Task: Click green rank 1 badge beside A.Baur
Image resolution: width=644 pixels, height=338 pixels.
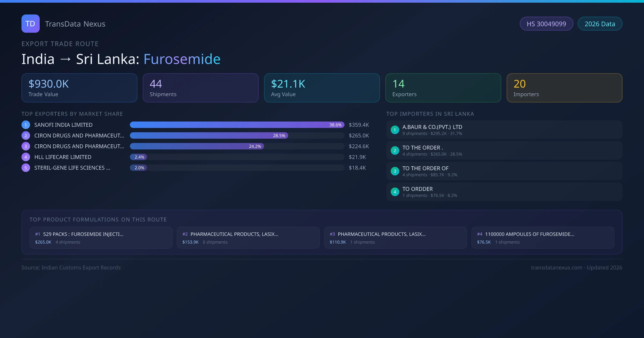Action: [395, 130]
